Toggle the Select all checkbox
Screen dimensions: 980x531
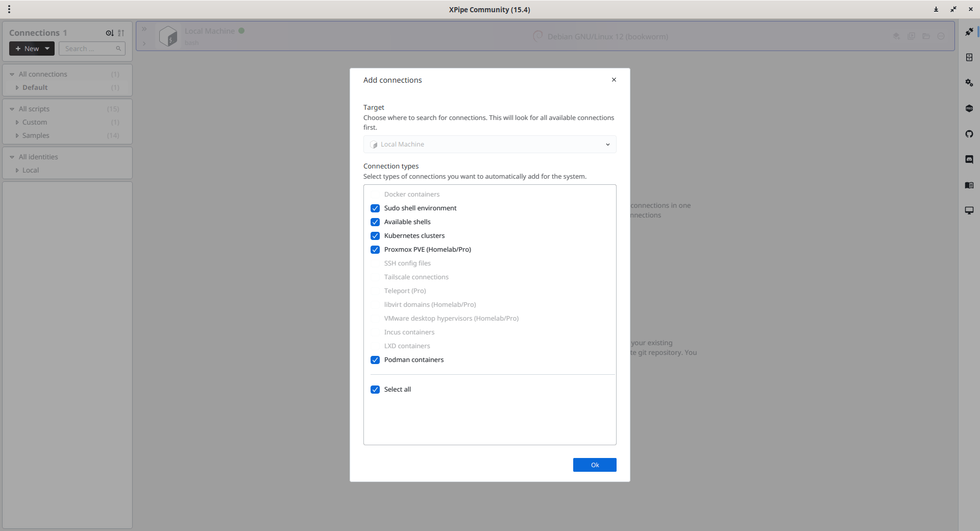[x=375, y=390]
